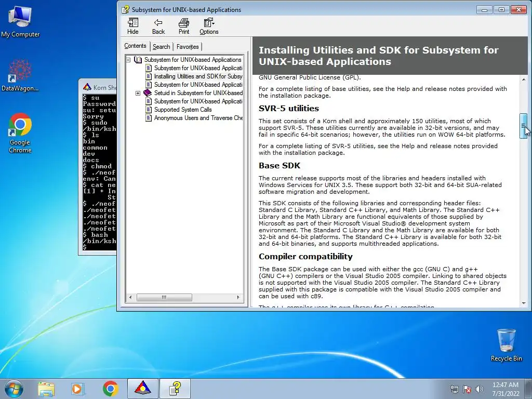Switch to the Search tab
The width and height of the screenshot is (532, 399).
click(161, 47)
